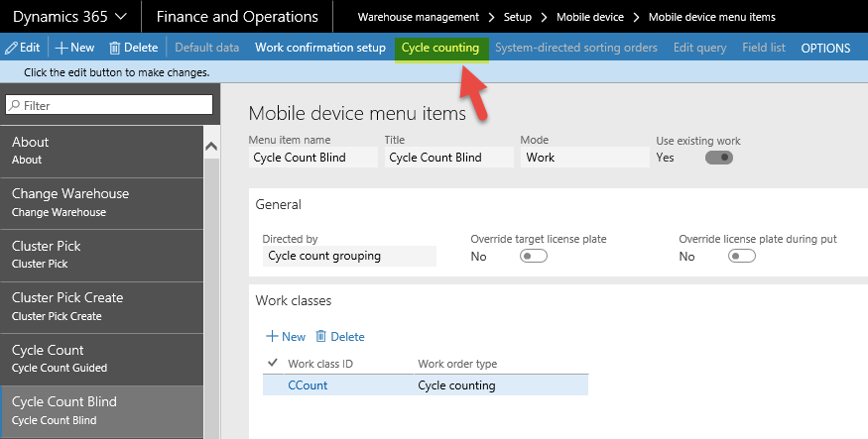Image resolution: width=868 pixels, height=439 pixels.
Task: Open the OPTIONS tab
Action: [x=825, y=48]
